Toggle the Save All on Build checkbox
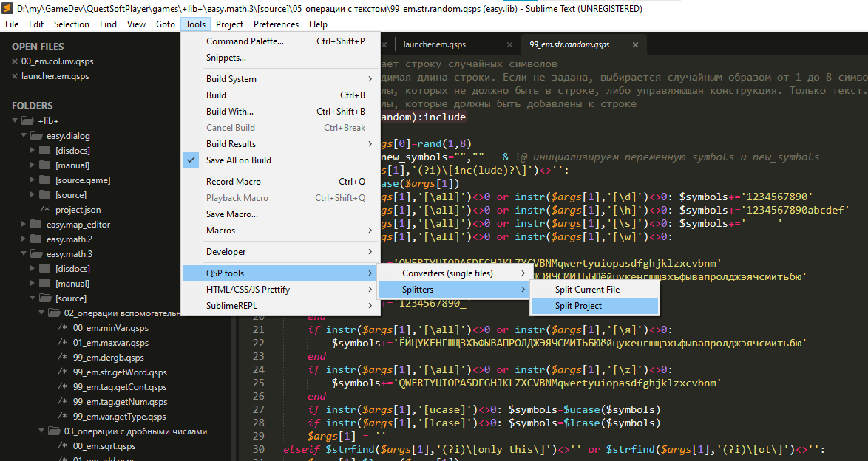The height and width of the screenshot is (461, 868). [191, 160]
